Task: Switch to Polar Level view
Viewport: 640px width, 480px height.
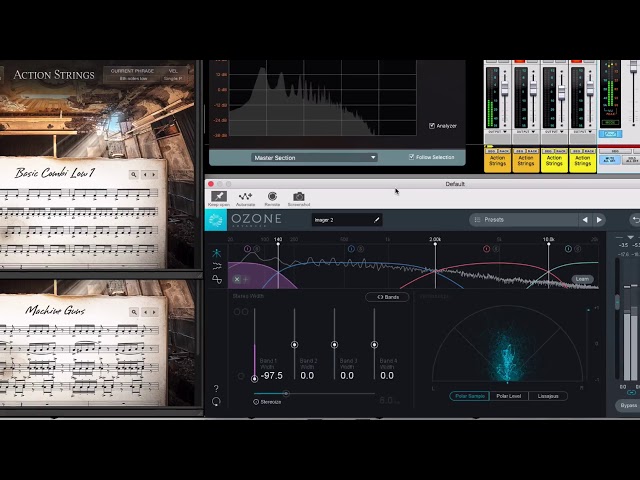Action: (509, 396)
